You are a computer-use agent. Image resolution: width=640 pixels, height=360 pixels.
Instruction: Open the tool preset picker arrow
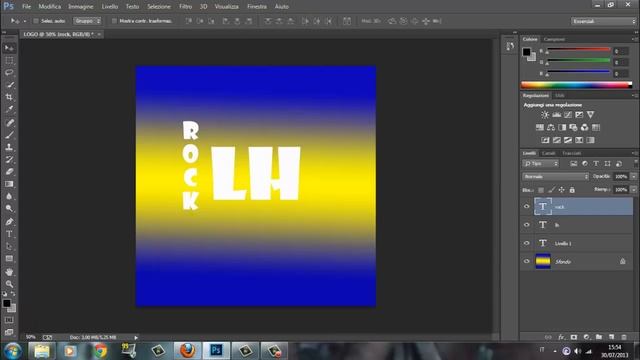coord(24,21)
